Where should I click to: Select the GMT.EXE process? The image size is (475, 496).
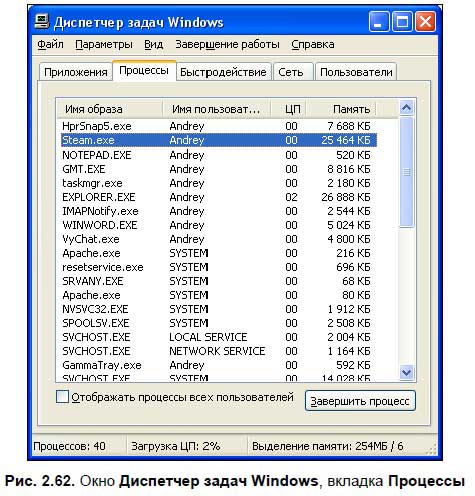pos(219,169)
